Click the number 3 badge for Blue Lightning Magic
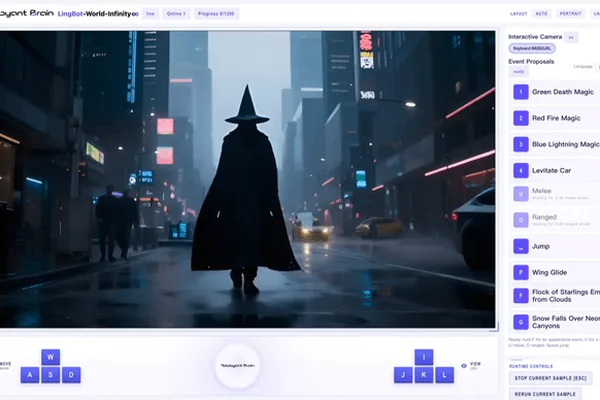This screenshot has width=600, height=400. (x=521, y=144)
